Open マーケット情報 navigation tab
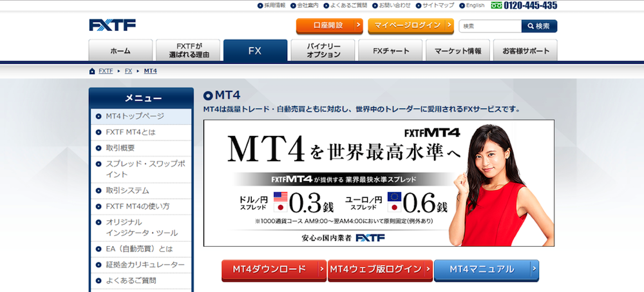644x292 pixels. click(458, 50)
